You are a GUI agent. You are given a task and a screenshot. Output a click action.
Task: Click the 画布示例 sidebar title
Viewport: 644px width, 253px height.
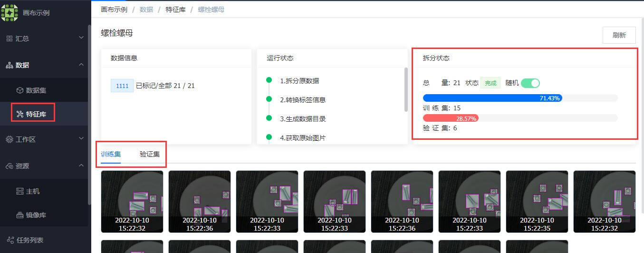[x=36, y=12]
